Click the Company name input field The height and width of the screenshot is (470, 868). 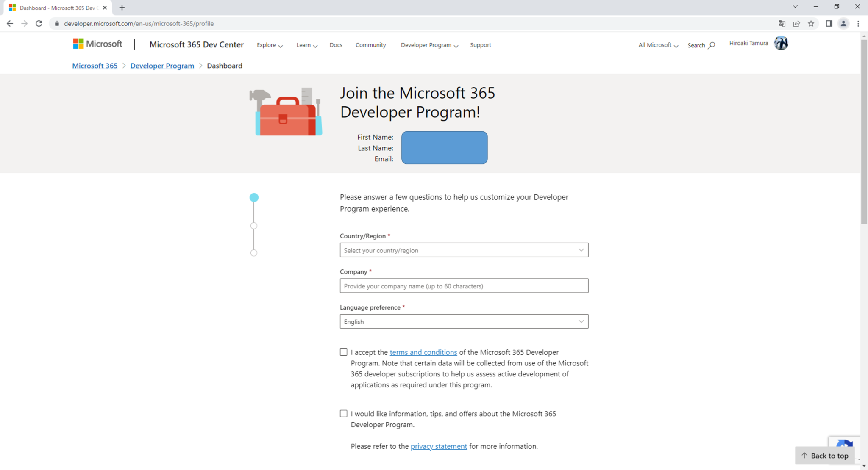464,286
